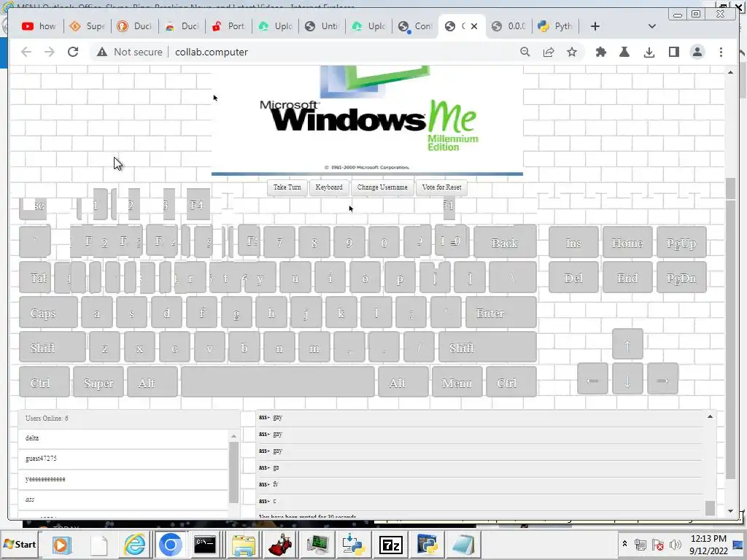
Task: Select user 'delta' in users list
Action: pos(123,438)
